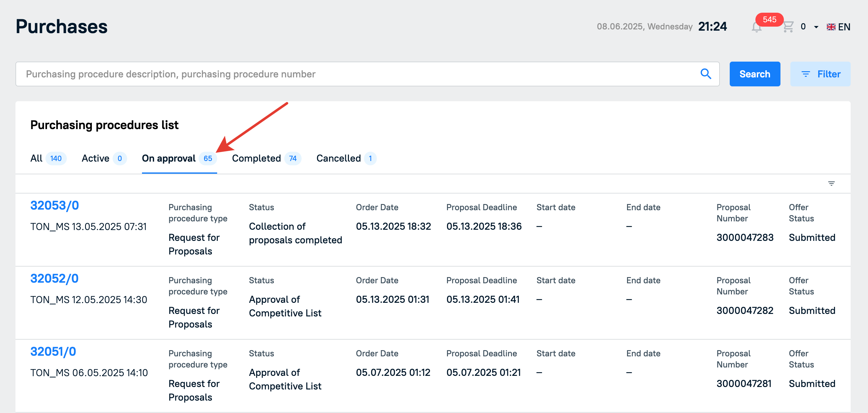868x413 pixels.
Task: Click proposal deadline 05.13.2025 18:36
Action: 484,226
